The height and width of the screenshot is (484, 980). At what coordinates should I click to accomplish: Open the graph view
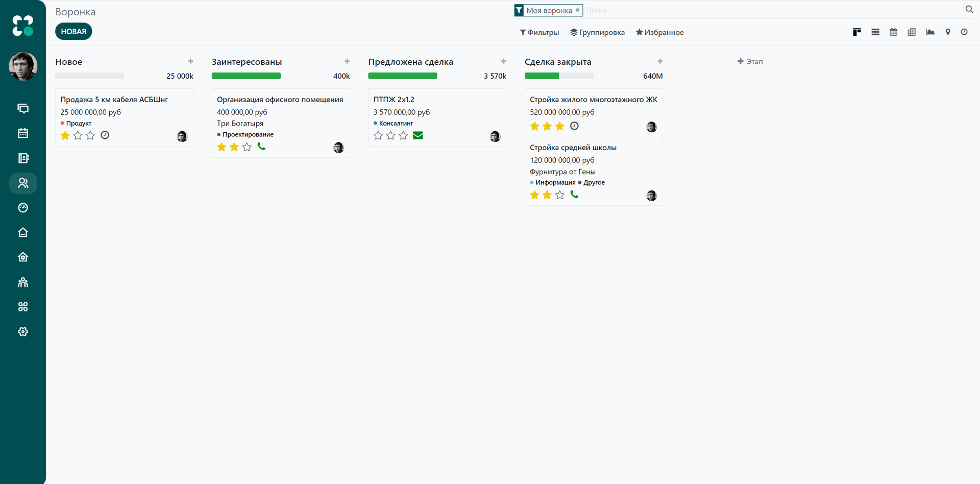coord(930,32)
